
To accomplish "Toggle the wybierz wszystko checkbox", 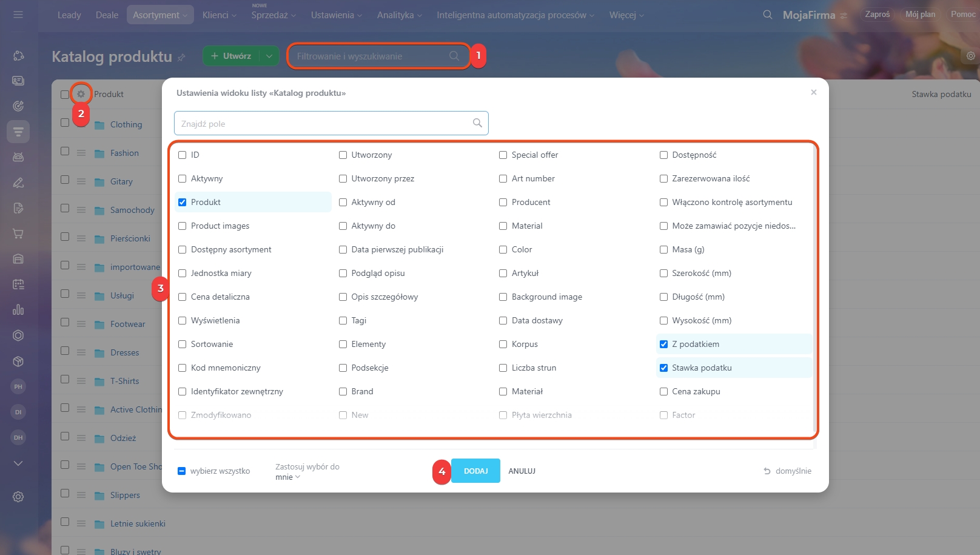I will pos(182,471).
